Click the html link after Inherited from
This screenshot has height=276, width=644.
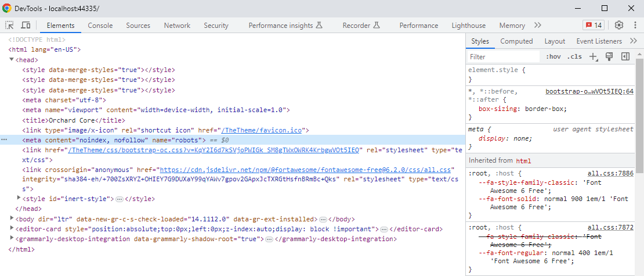(523, 161)
